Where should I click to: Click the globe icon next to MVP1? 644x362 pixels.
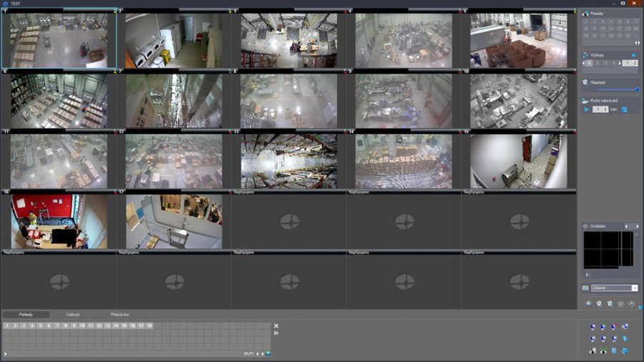click(x=268, y=353)
